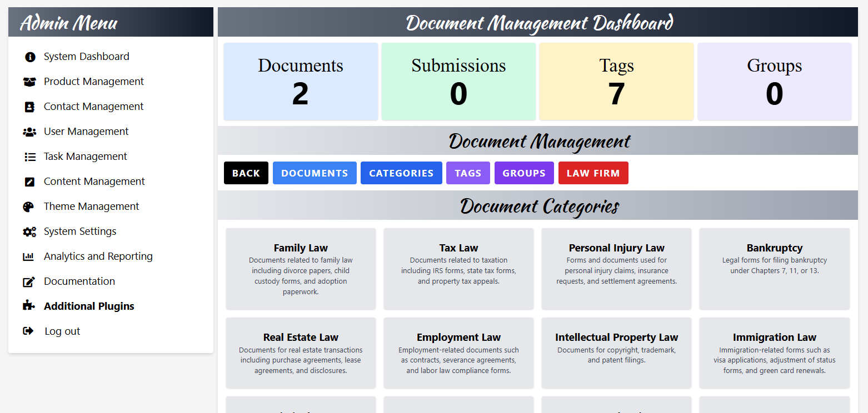The image size is (868, 413).
Task: Click the Documents count card
Action: [301, 82]
